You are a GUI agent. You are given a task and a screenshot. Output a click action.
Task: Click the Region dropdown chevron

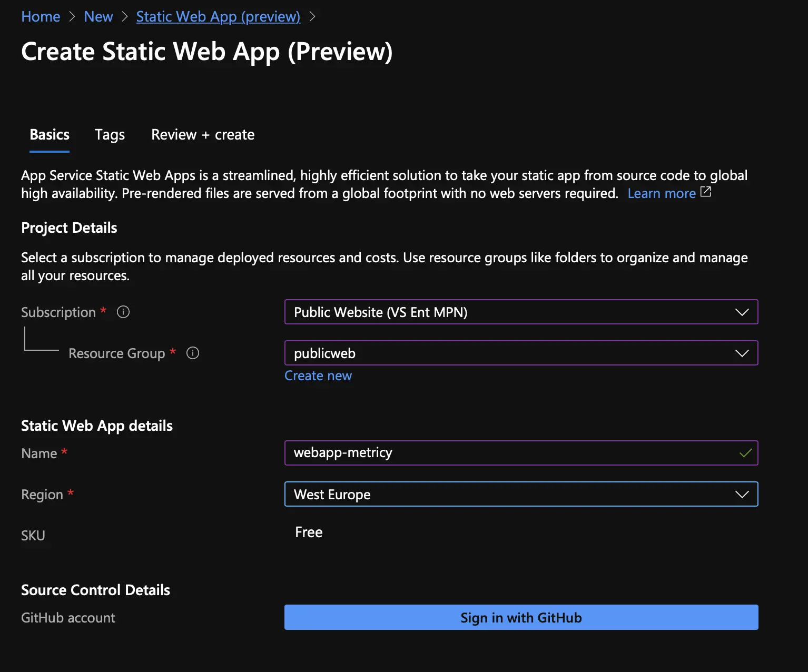point(742,494)
